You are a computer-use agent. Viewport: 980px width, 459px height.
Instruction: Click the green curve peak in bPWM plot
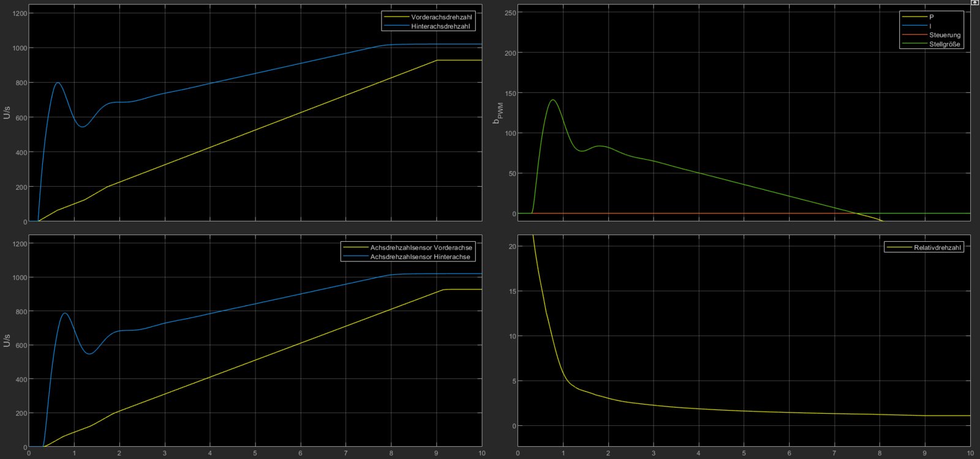553,100
